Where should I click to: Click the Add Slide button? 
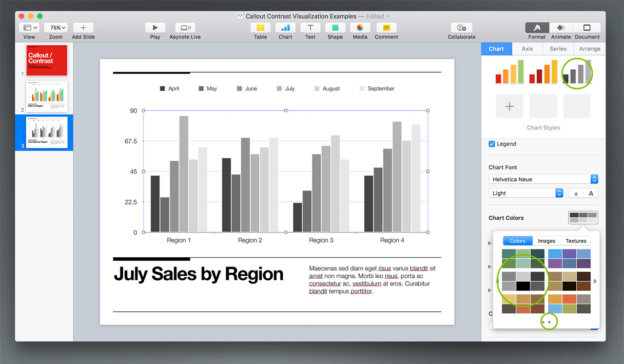coord(83,28)
